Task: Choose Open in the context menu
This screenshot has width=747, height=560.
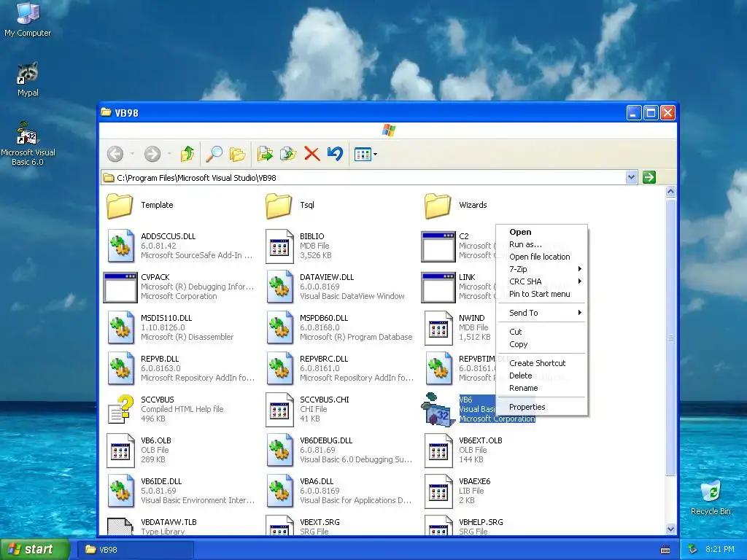Action: coord(542,232)
